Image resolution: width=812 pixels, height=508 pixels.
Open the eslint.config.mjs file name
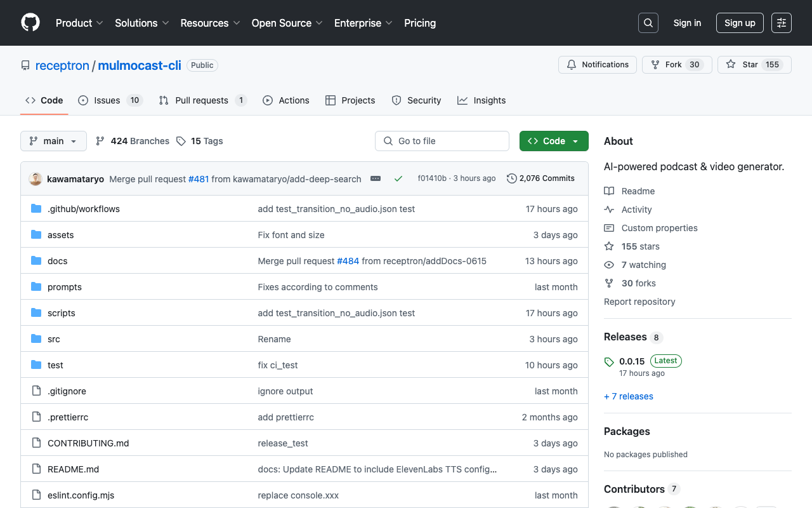81,495
